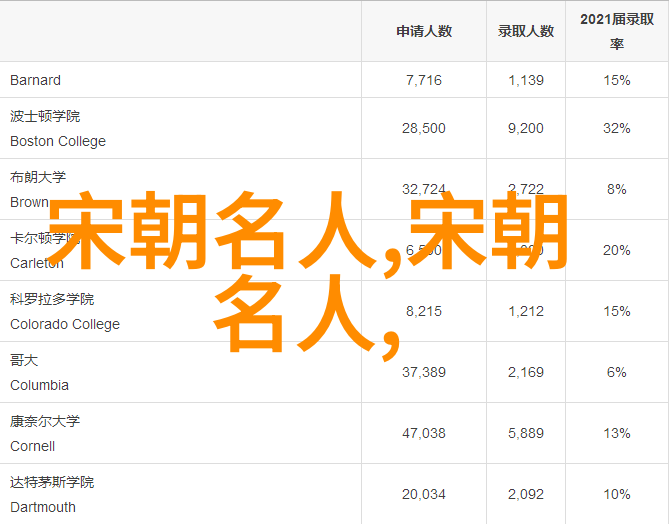Select applicant count 47,038
This screenshot has height=524, width=670.
coord(424,434)
